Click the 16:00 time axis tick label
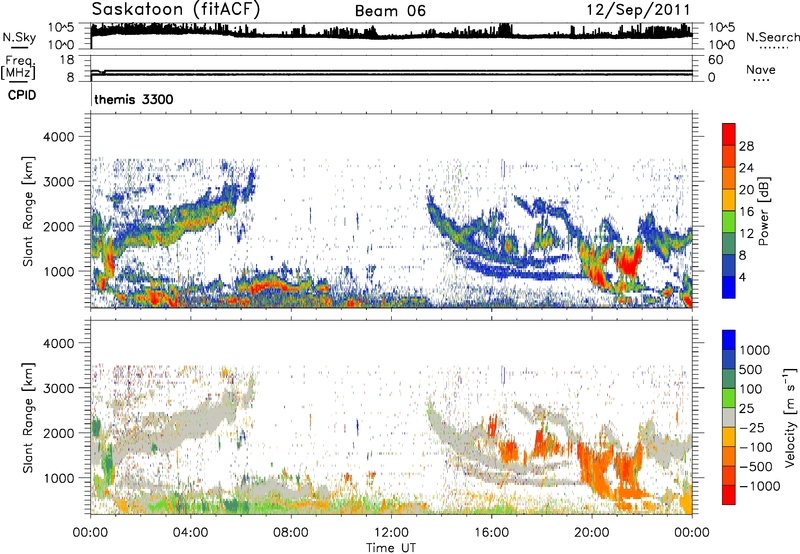The height and width of the screenshot is (554, 800). 491,533
